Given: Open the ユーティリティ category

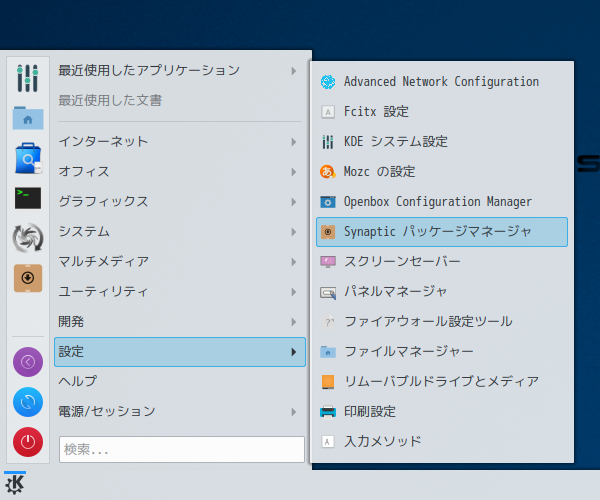Looking at the screenshot, I should [180, 292].
